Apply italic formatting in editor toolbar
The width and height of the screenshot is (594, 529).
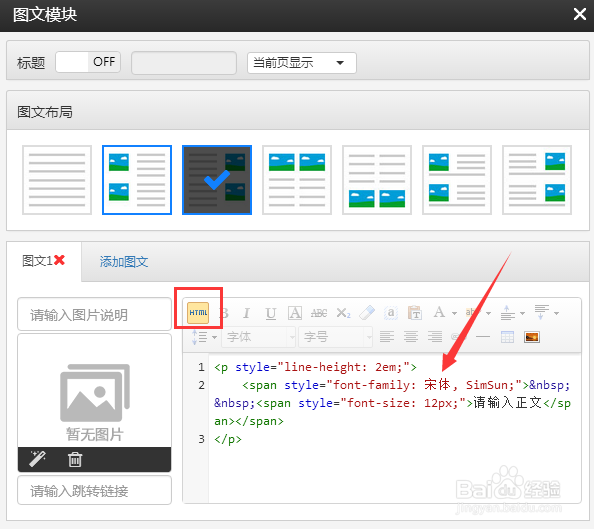(x=246, y=313)
